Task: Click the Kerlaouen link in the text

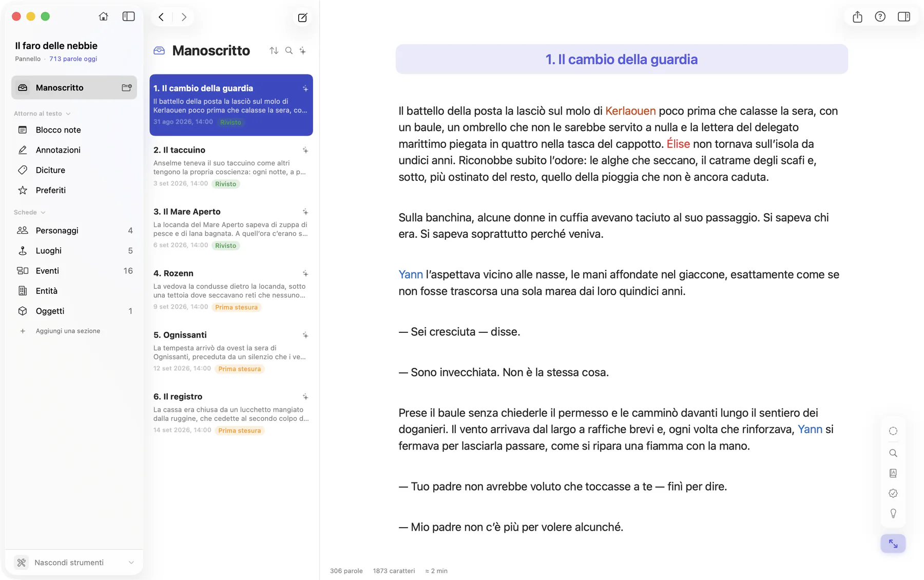Action: (x=630, y=111)
